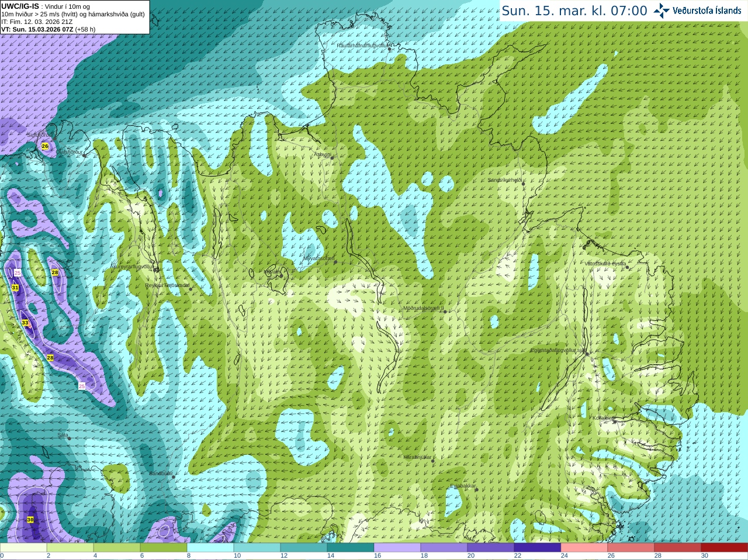Pick the 22–24 m/s dark indigo legend swatch
This screenshot has height=560, width=748.
pos(538,548)
